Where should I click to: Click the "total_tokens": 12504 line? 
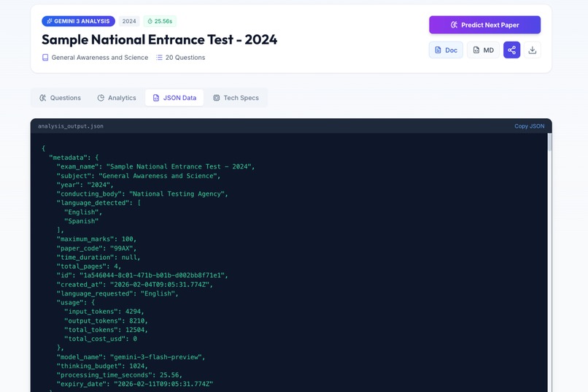click(106, 330)
